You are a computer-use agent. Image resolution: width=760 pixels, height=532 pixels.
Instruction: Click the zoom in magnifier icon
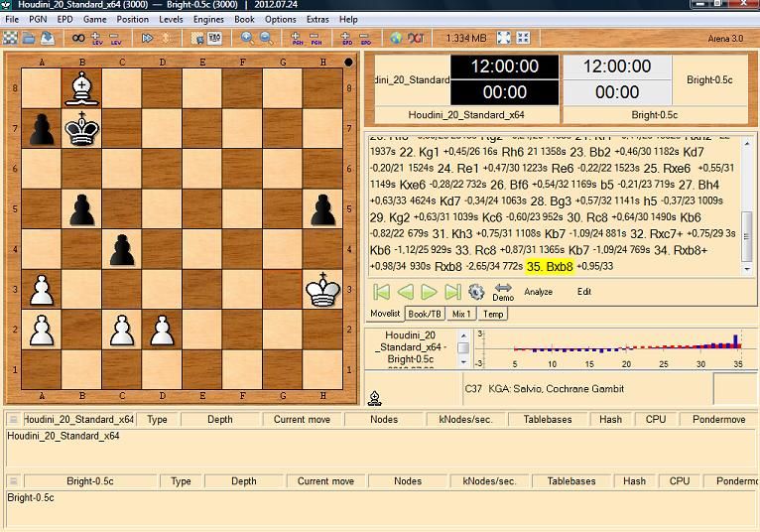(x=247, y=38)
